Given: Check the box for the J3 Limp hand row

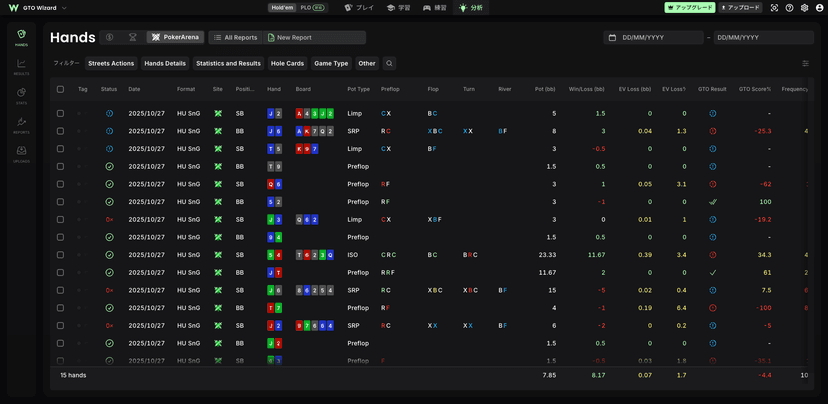Looking at the screenshot, I should tap(60, 220).
